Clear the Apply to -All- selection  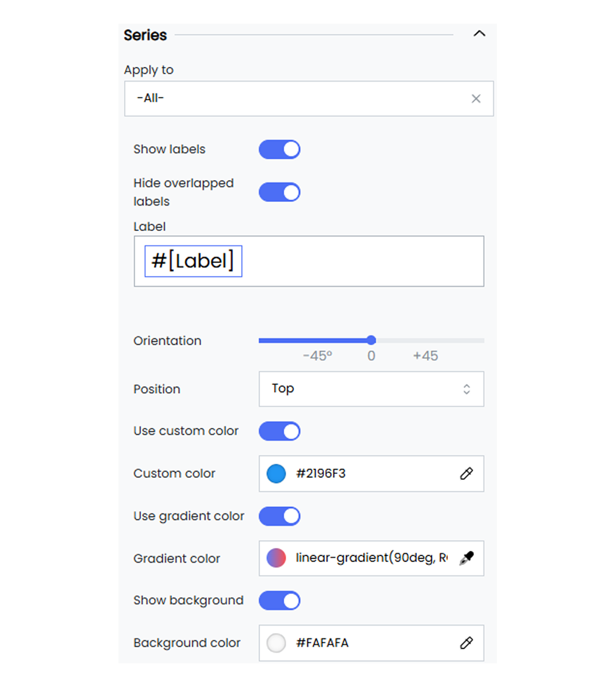(476, 98)
